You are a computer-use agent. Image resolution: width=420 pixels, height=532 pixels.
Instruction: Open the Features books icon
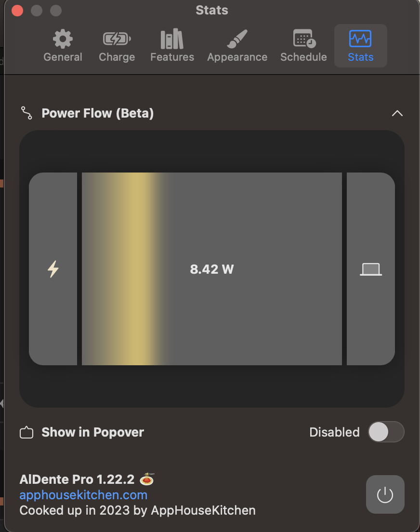tap(172, 39)
